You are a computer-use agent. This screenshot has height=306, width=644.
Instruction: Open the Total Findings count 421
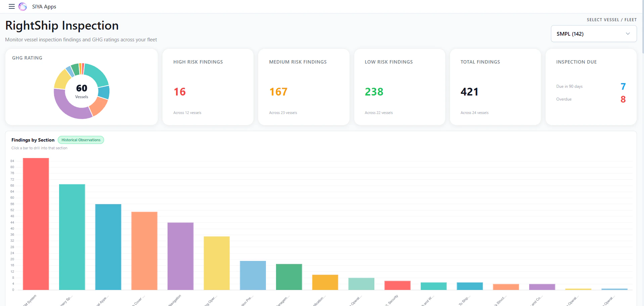click(469, 92)
